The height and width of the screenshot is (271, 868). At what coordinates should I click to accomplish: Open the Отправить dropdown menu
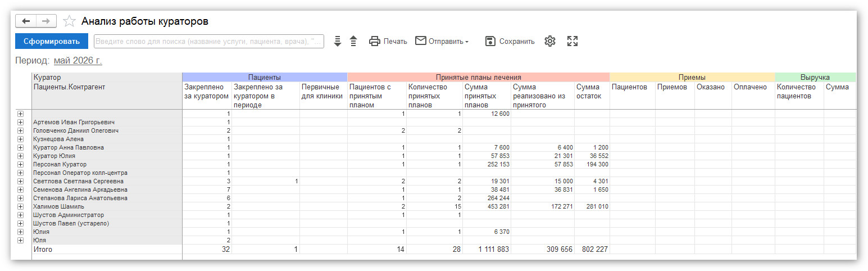(442, 41)
